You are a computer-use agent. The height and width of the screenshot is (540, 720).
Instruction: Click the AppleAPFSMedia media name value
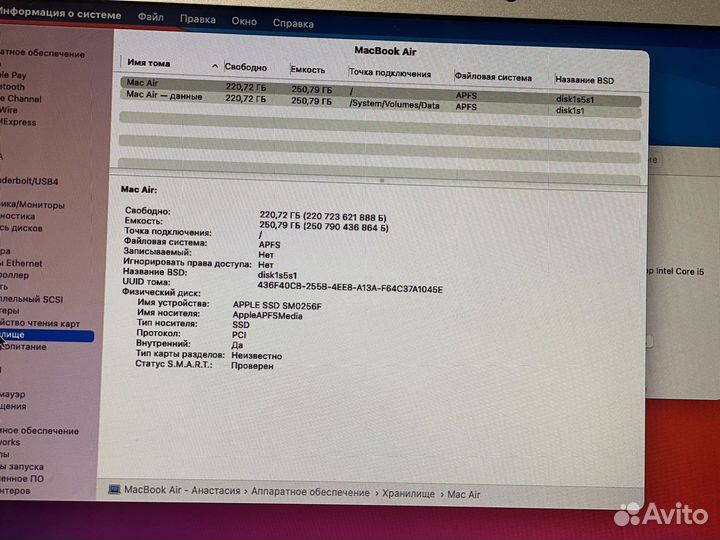coord(267,316)
